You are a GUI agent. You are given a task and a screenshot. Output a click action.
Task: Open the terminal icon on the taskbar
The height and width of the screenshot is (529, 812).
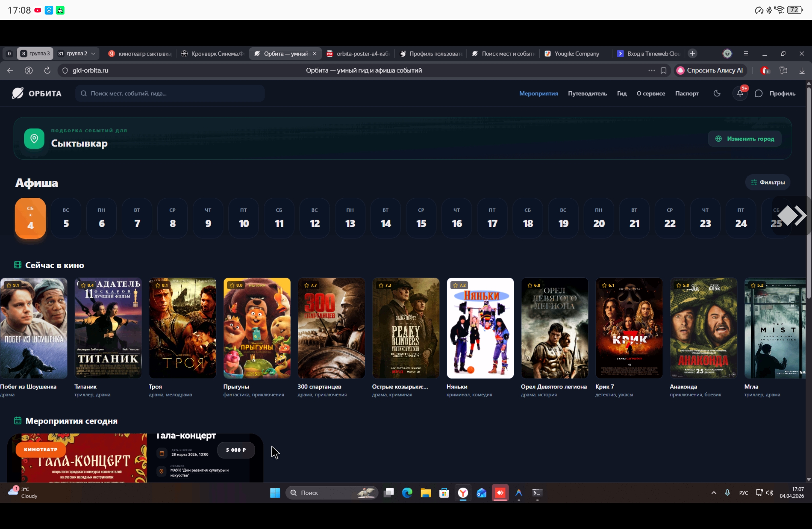[x=537, y=493]
